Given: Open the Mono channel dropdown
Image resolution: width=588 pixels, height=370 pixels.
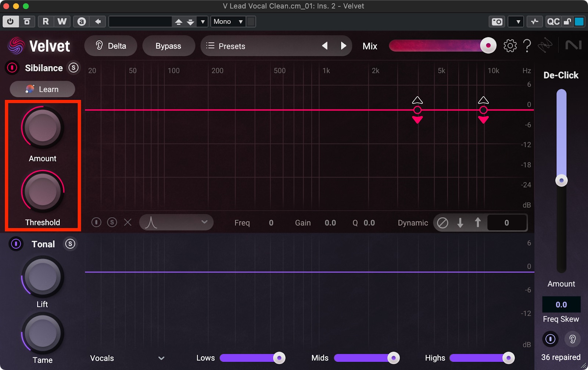Looking at the screenshot, I should pos(228,22).
